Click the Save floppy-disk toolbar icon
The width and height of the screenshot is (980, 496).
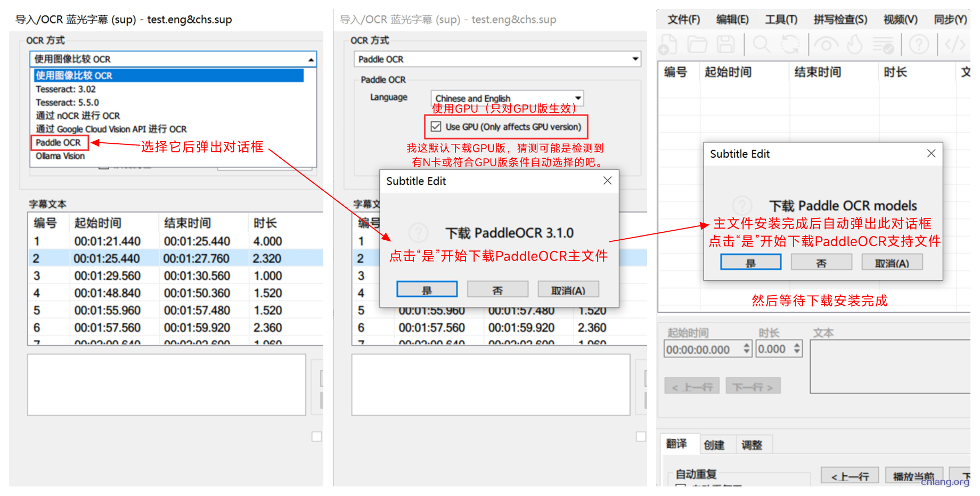point(725,44)
